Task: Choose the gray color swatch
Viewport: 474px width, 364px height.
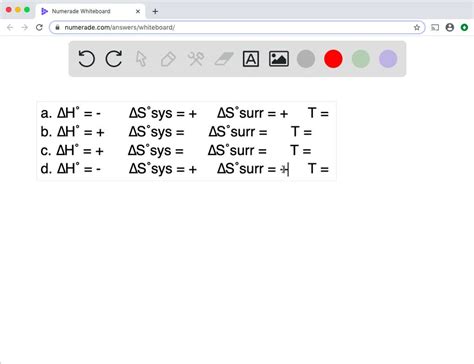Action: coord(306,59)
